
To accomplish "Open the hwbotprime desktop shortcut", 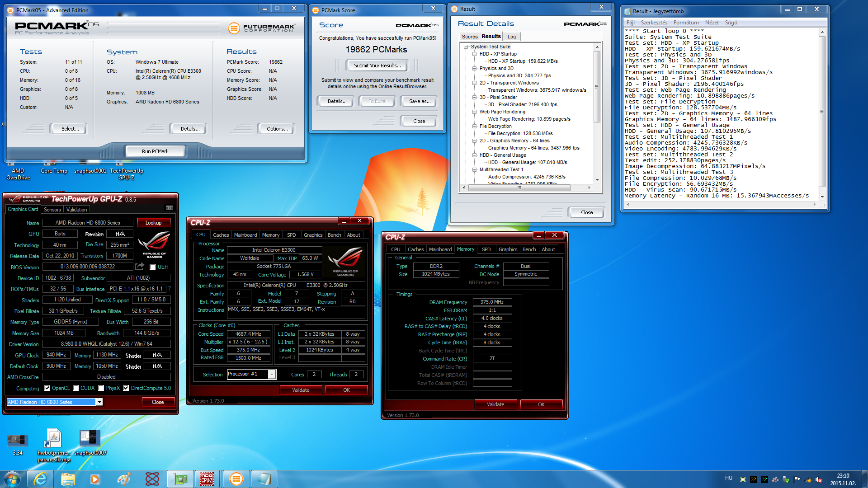I will (x=54, y=445).
